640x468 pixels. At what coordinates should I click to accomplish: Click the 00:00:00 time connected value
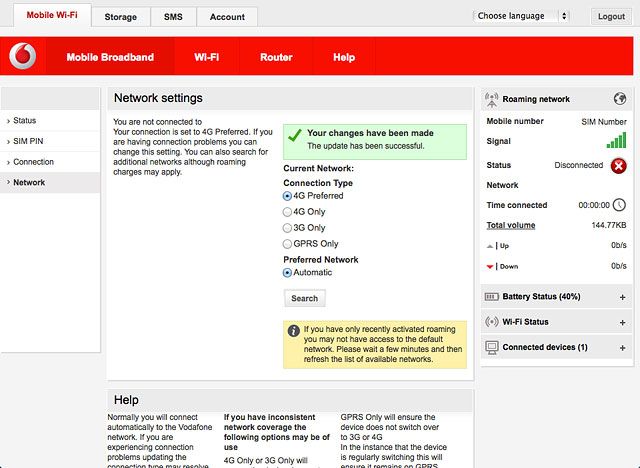point(594,205)
